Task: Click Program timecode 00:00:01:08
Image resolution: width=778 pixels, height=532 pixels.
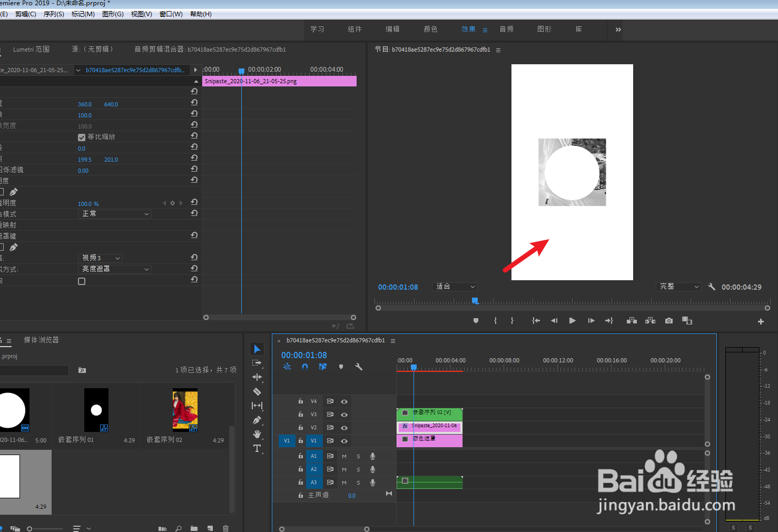Action: pos(398,287)
